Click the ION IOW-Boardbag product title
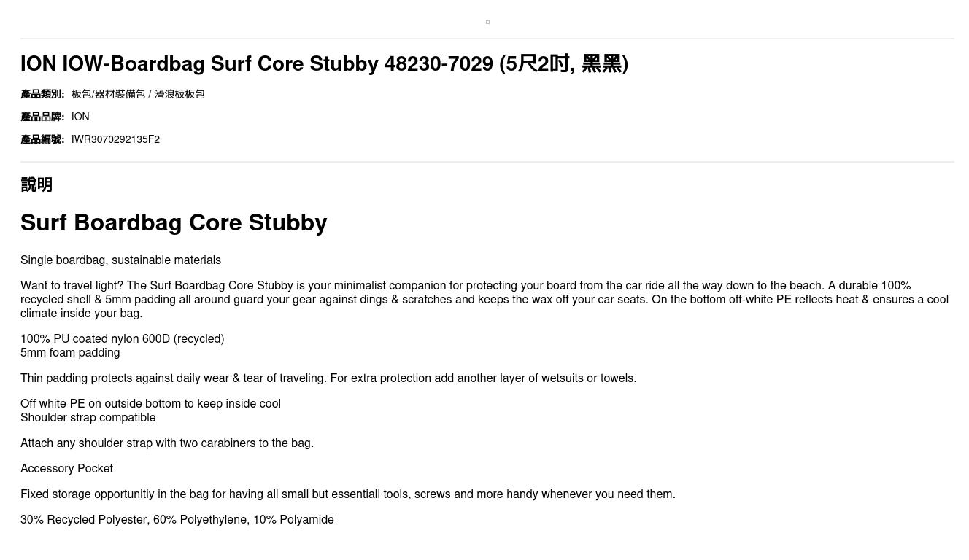969x560 pixels. (x=324, y=63)
